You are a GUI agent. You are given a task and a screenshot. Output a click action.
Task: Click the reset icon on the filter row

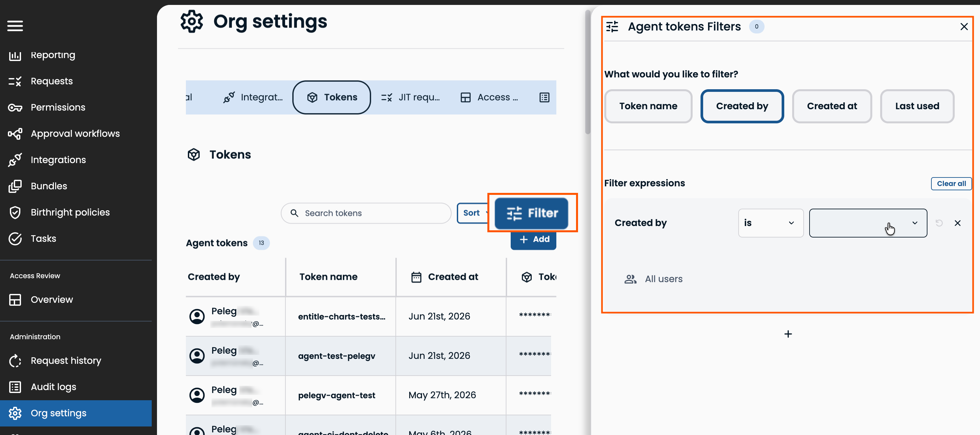939,223
